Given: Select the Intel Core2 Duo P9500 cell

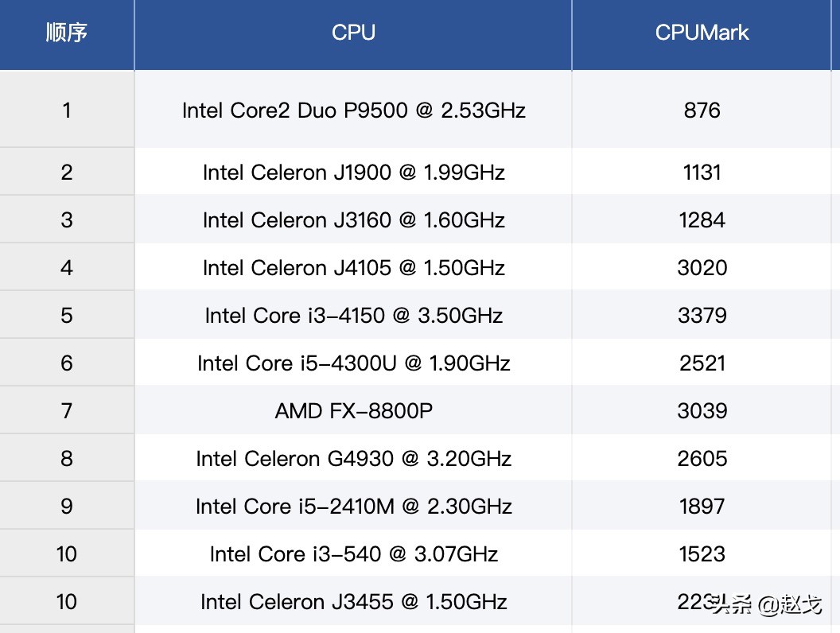Looking at the screenshot, I should [x=353, y=110].
